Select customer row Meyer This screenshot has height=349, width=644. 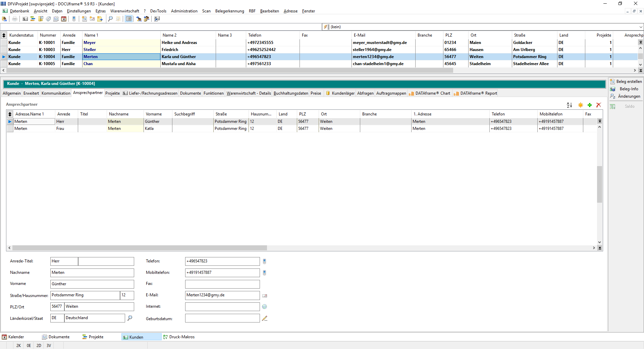tap(319, 43)
